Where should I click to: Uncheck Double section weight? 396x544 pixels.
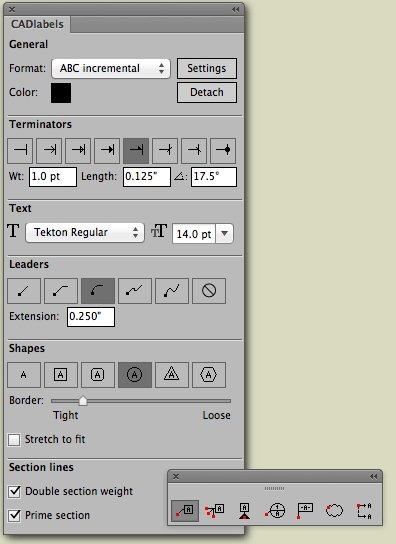point(14,491)
